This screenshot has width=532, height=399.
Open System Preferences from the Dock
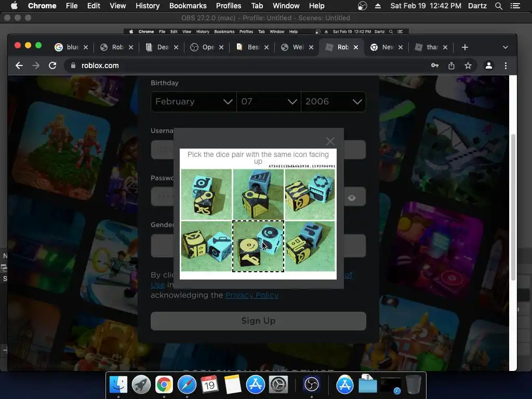pyautogui.click(x=278, y=385)
